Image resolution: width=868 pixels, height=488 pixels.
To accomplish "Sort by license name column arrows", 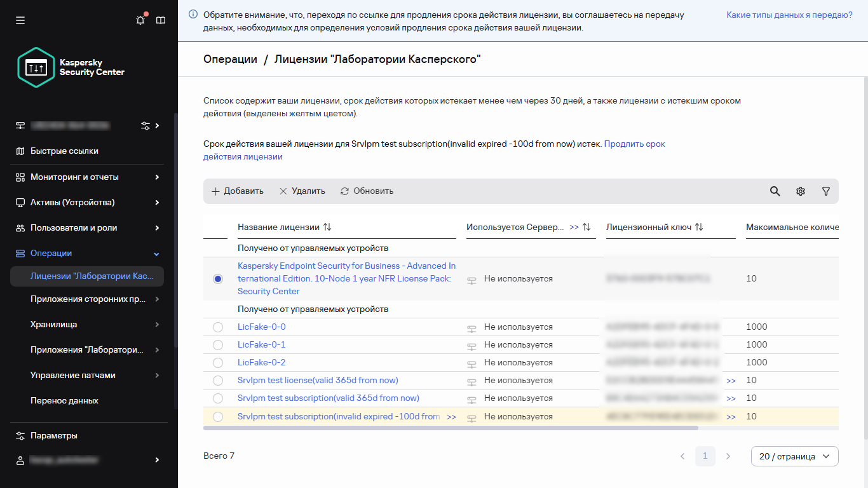I will tap(327, 227).
